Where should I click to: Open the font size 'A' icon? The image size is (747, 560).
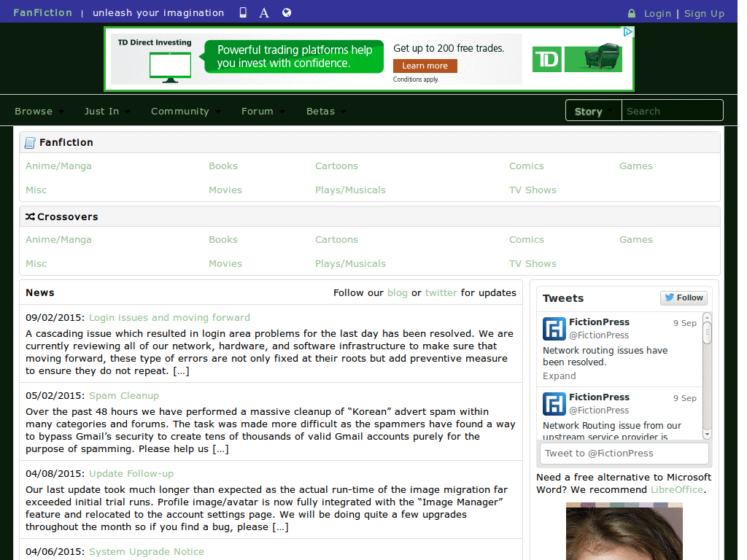(264, 13)
